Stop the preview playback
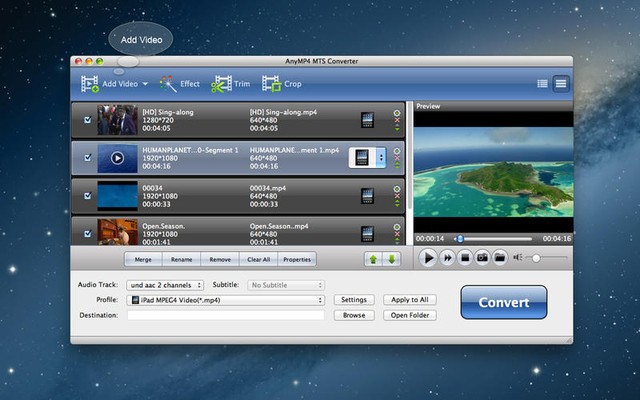The image size is (640, 400). tap(465, 257)
